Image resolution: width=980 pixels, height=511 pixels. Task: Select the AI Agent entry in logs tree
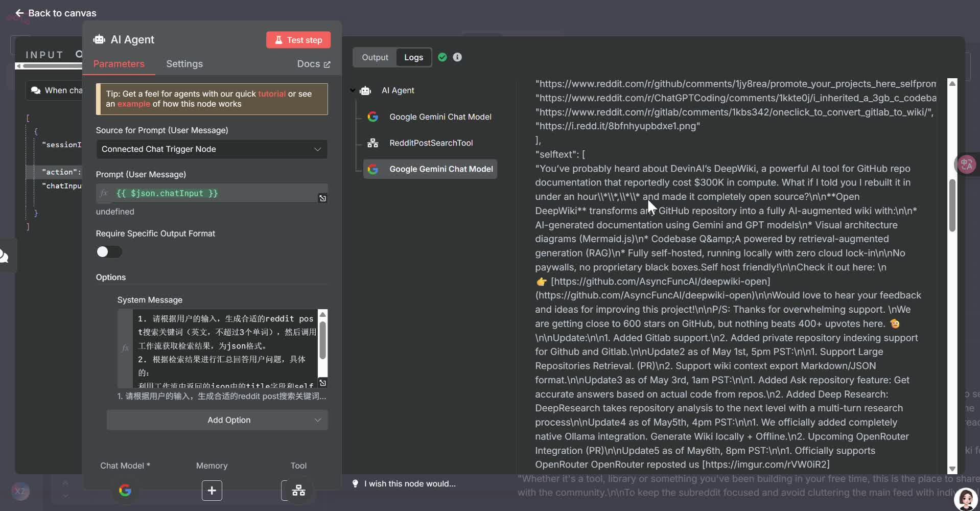[398, 90]
